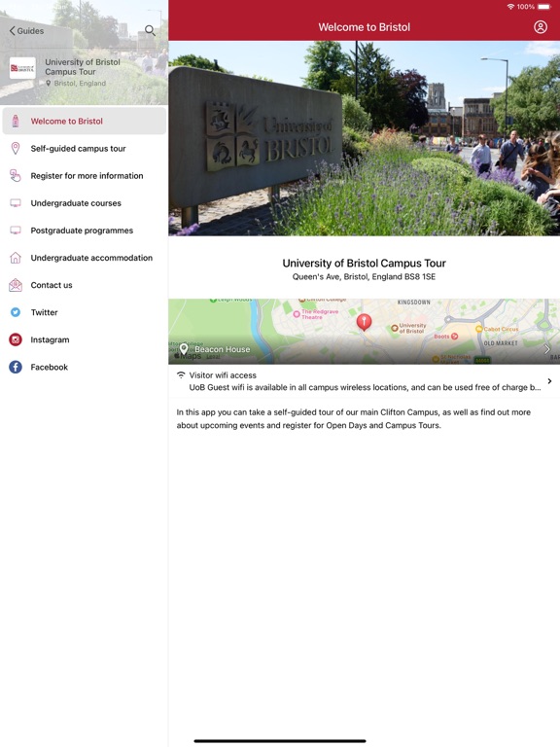Open Contact us page
The width and height of the screenshot is (560, 747).
point(85,285)
